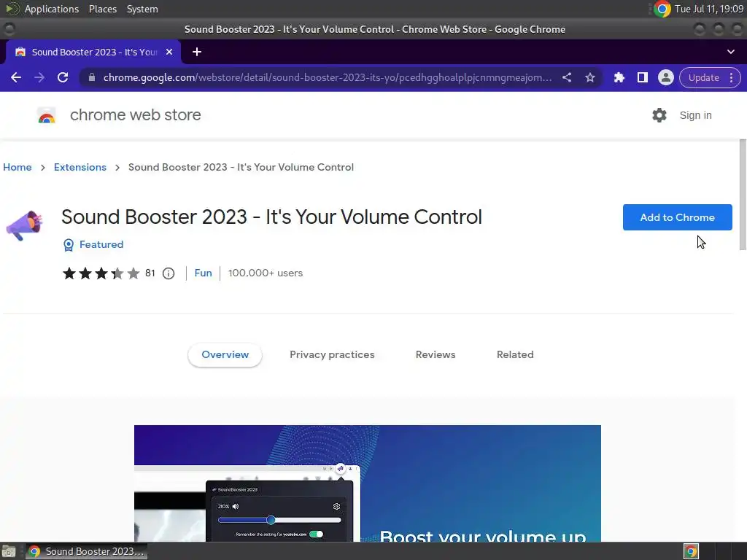Open the Fun category link
This screenshot has width=747, height=560.
[x=203, y=273]
